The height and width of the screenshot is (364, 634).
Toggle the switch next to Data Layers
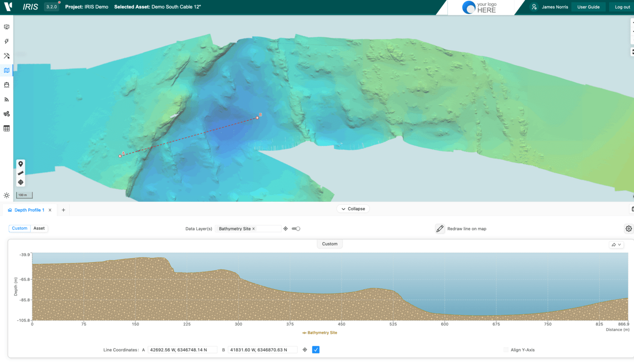[x=296, y=229]
